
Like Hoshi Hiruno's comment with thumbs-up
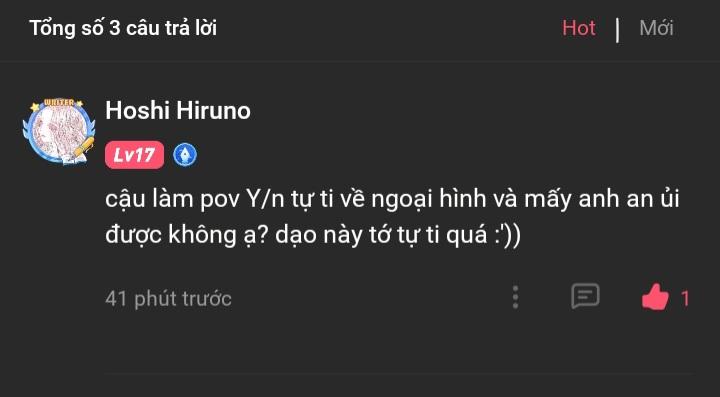[655, 297]
